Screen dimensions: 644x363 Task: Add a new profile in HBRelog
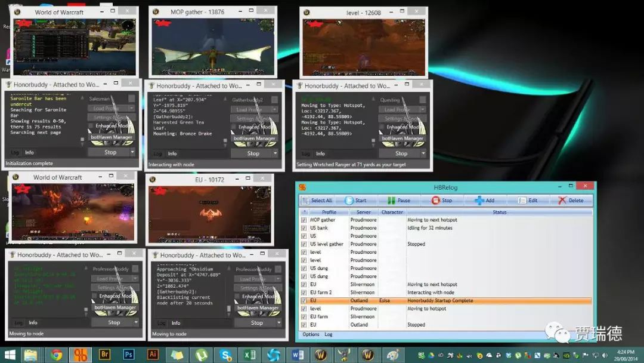(485, 201)
